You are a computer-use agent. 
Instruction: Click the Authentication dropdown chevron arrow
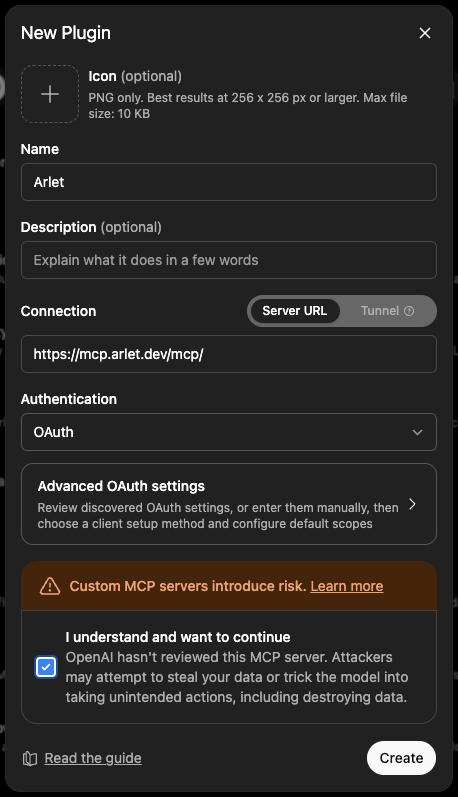click(417, 432)
